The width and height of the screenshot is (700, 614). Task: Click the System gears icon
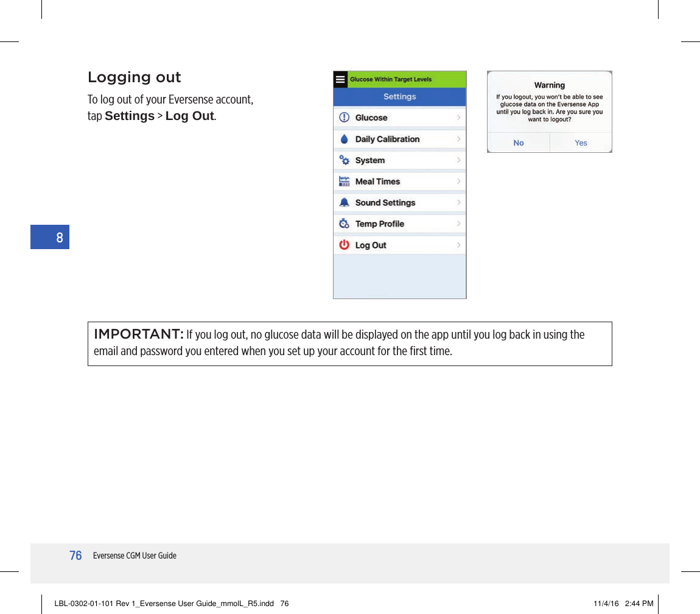click(344, 160)
